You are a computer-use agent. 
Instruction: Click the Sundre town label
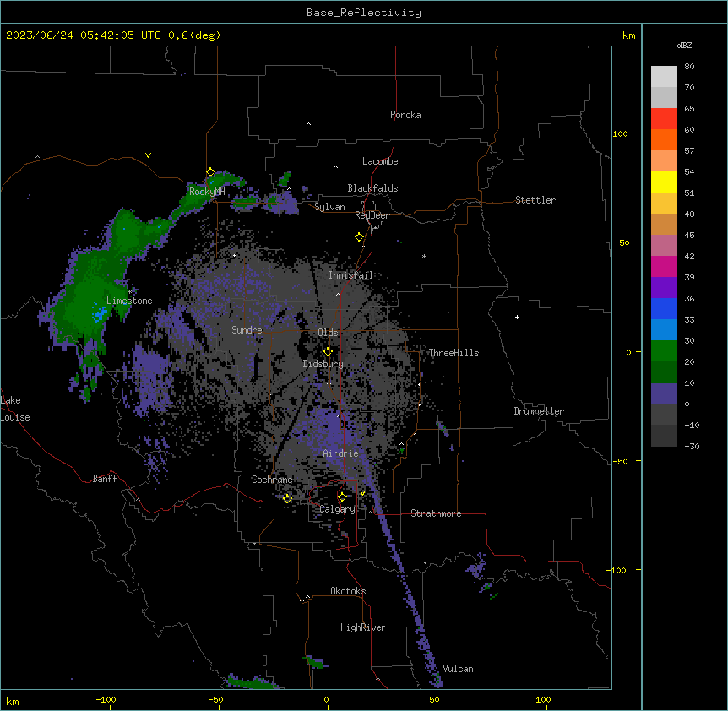247,330
